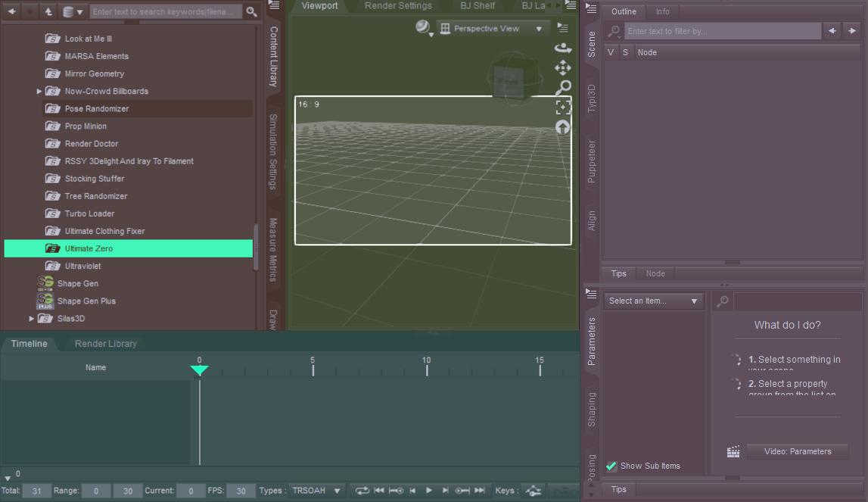
Task: Open viewport settings menu beside camera selector
Action: click(x=562, y=28)
